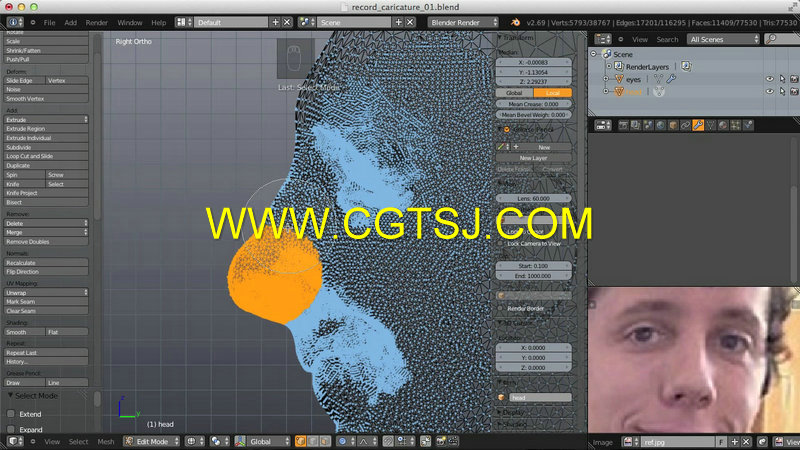The image size is (800, 450).
Task: Open Mesh menu in 3D view header
Action: [106, 441]
